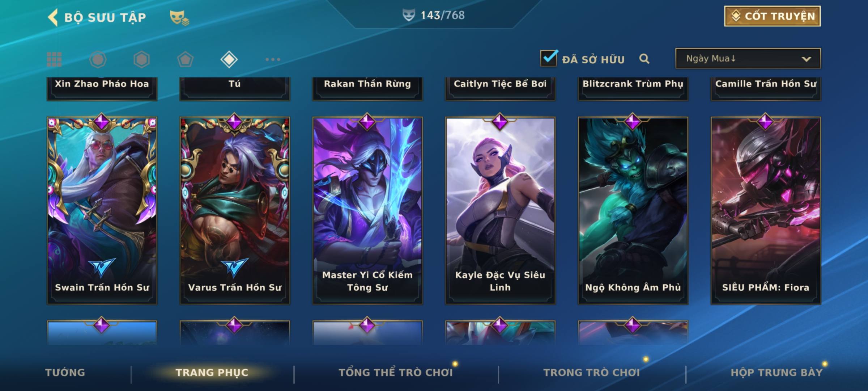Choose the hexagon rarity filter icon
Image resolution: width=868 pixels, height=391 pixels.
(141, 59)
